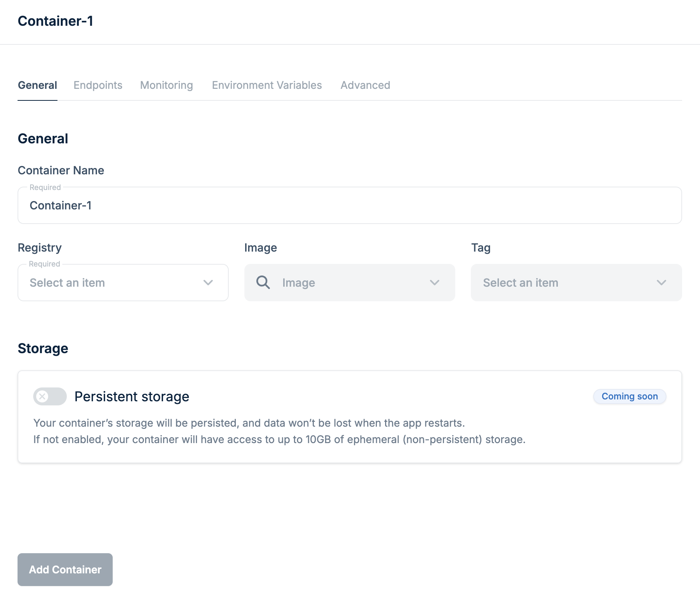Expand the Registry chevron arrow

coord(208,283)
